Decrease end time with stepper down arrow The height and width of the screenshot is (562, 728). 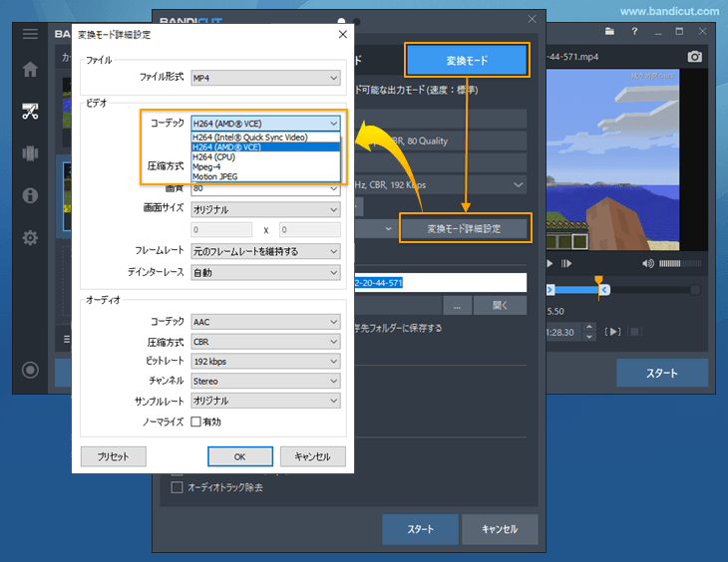[589, 337]
